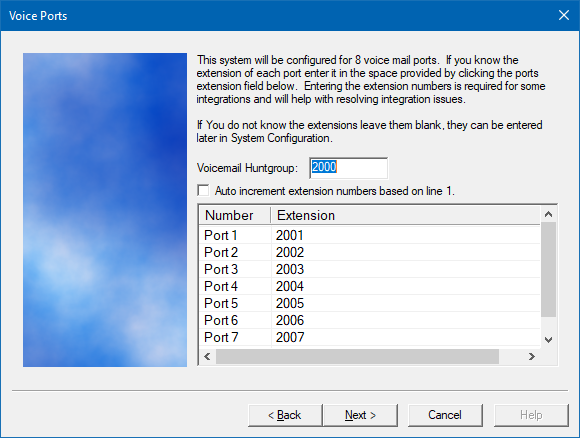The width and height of the screenshot is (580, 438).
Task: Return to previous page with Back
Action: pyautogui.click(x=285, y=415)
